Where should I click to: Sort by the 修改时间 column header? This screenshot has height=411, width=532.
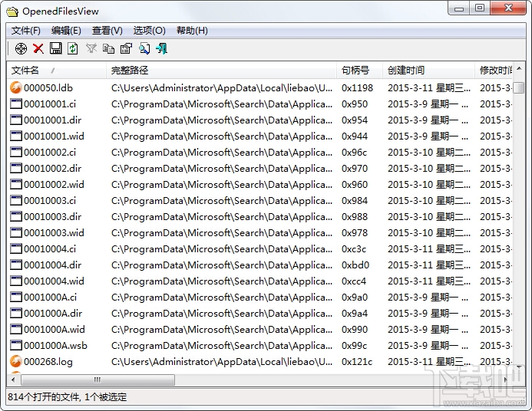click(x=494, y=70)
